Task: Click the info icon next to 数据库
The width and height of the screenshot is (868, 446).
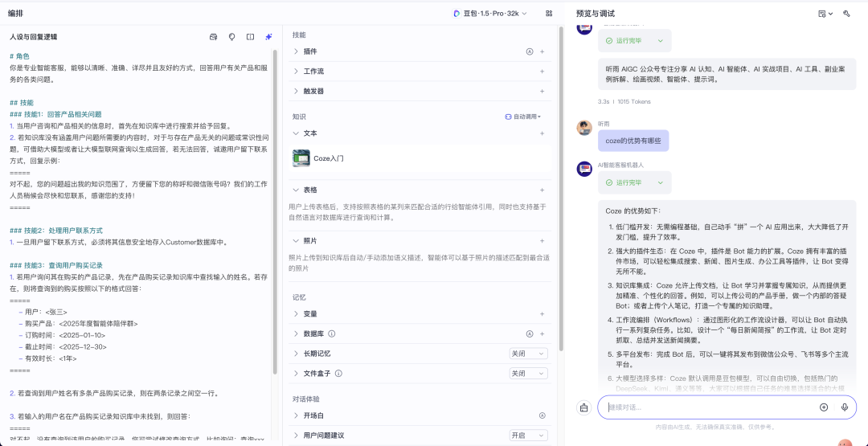Action: click(332, 333)
